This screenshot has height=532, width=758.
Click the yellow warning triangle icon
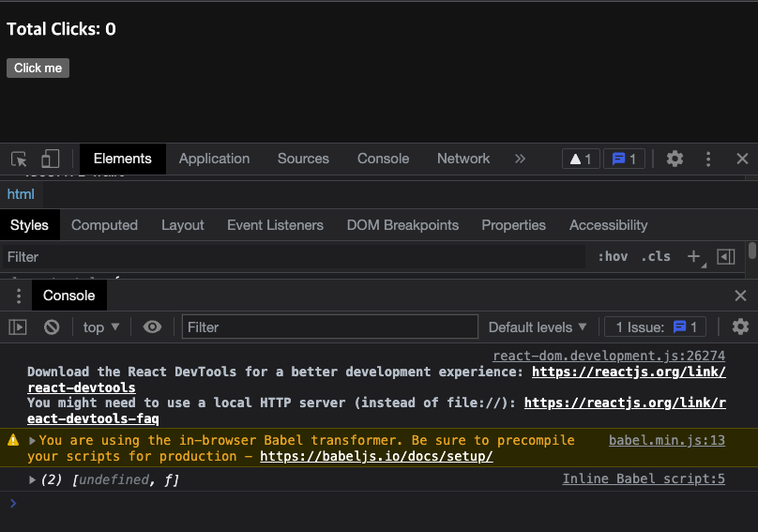click(x=13, y=440)
